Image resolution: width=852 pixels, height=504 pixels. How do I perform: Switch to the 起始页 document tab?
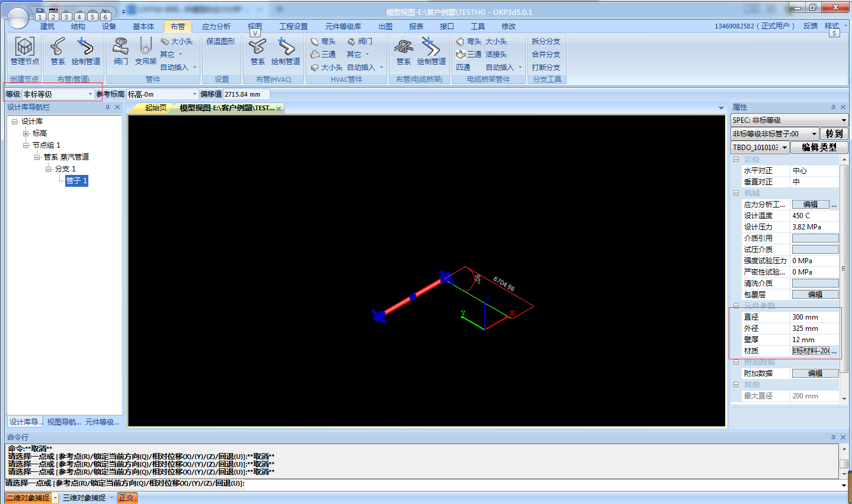tap(155, 108)
